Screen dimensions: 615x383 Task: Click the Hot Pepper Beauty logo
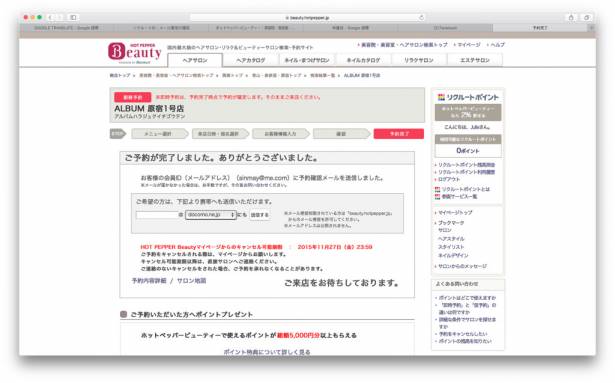pyautogui.click(x=135, y=53)
